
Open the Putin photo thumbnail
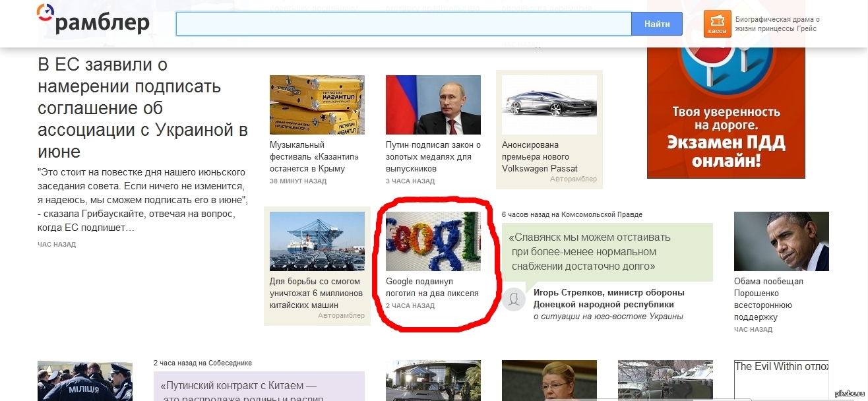(x=433, y=105)
